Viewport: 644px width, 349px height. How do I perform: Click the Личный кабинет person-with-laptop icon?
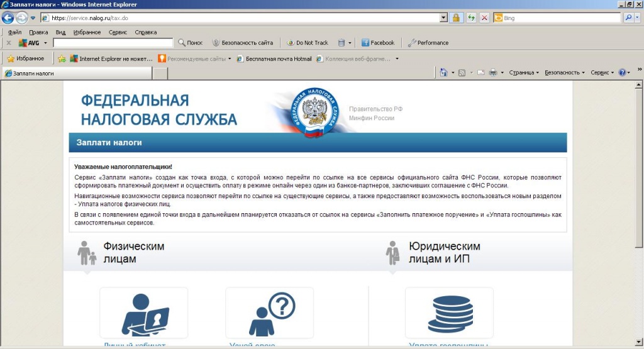[144, 313]
